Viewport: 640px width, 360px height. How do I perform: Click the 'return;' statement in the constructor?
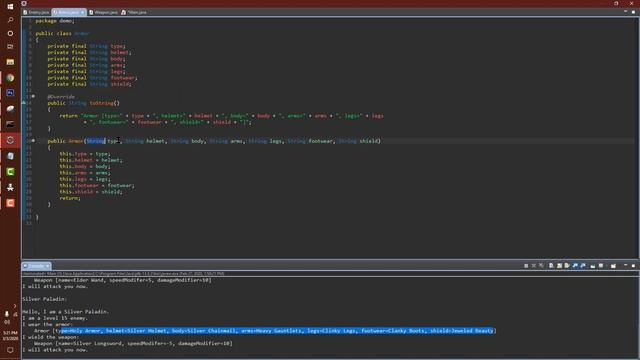pos(70,198)
